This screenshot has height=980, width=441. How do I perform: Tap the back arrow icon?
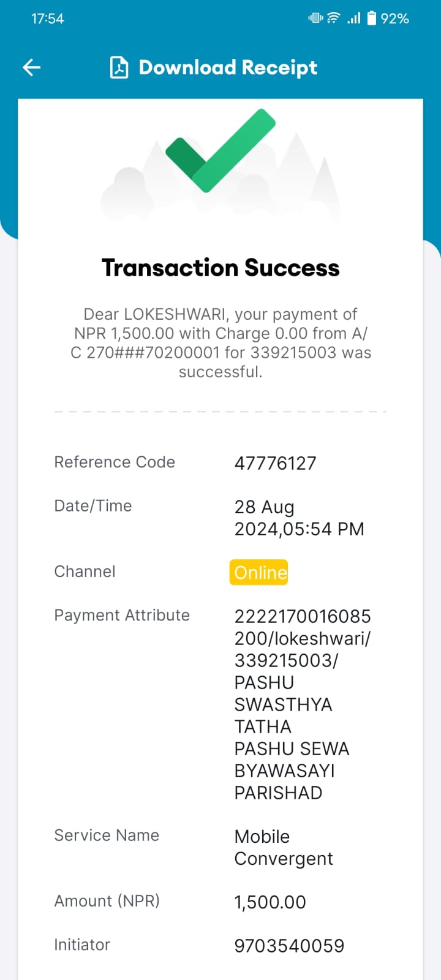click(32, 67)
